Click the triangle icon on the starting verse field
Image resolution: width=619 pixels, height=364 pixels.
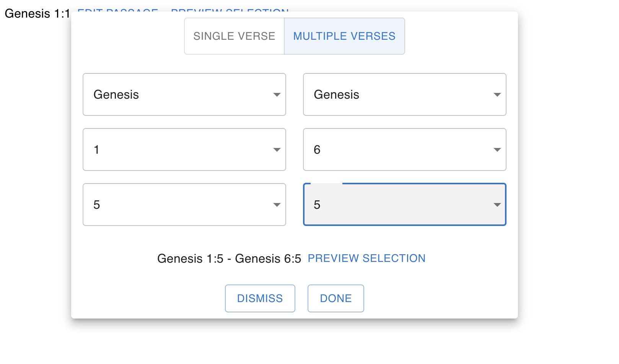pos(277,205)
